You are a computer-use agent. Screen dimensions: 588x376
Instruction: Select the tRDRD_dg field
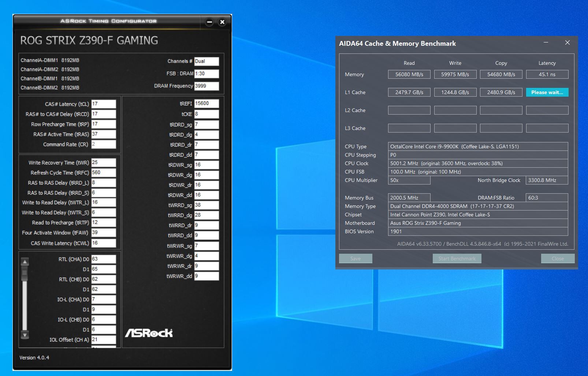[206, 135]
